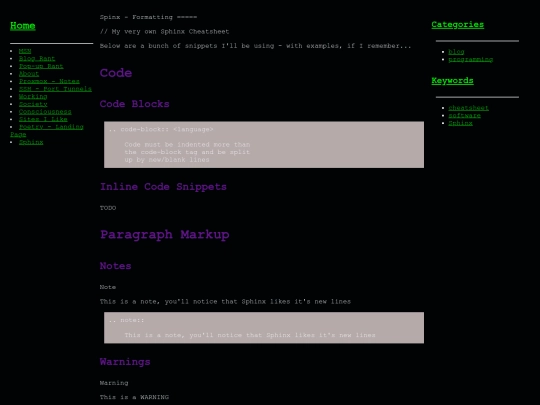Open the Sites I Like link

(x=43, y=119)
